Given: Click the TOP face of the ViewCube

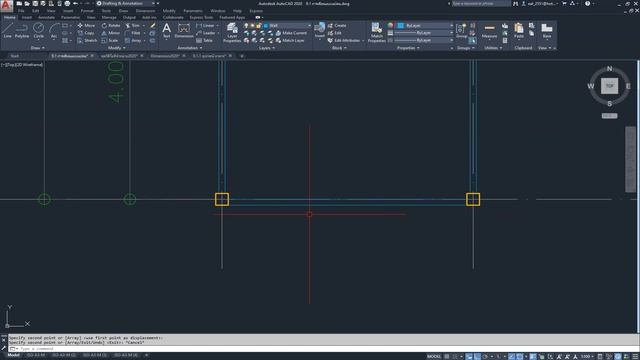Looking at the screenshot, I should tap(609, 86).
